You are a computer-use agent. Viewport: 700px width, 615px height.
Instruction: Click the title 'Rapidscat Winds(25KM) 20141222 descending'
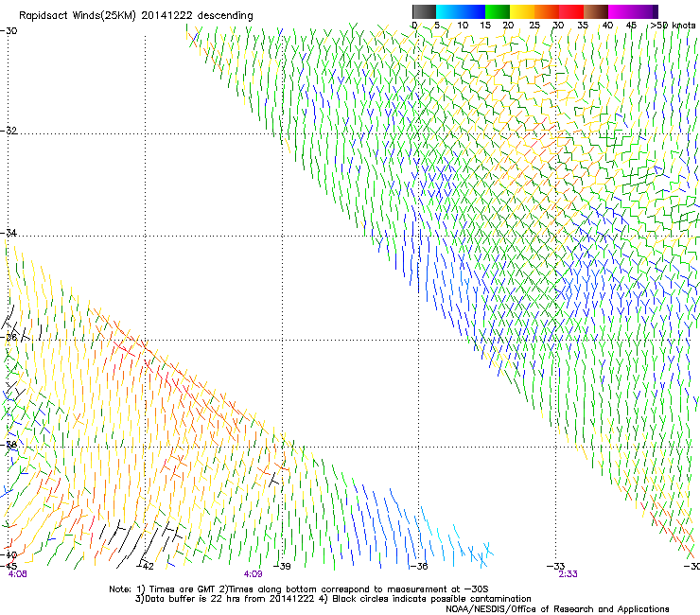click(135, 16)
